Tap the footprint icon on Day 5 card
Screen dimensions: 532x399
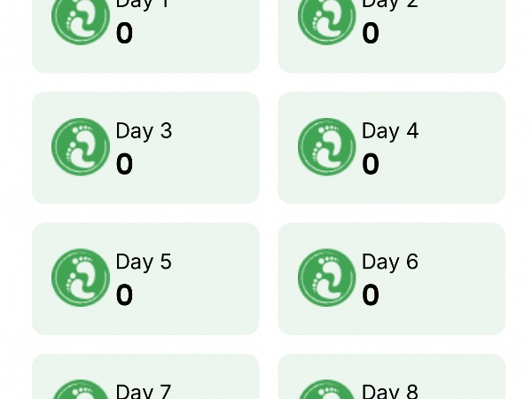coord(81,278)
